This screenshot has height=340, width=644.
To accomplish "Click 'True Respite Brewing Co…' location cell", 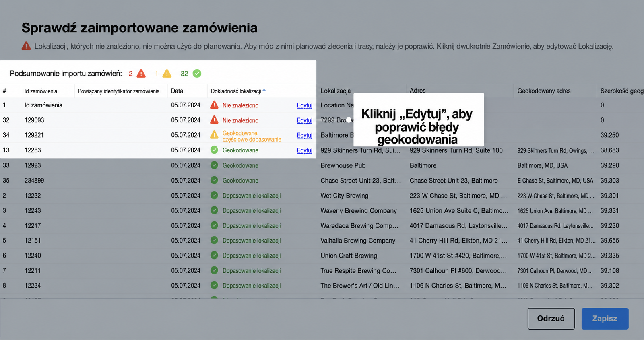I will (359, 271).
